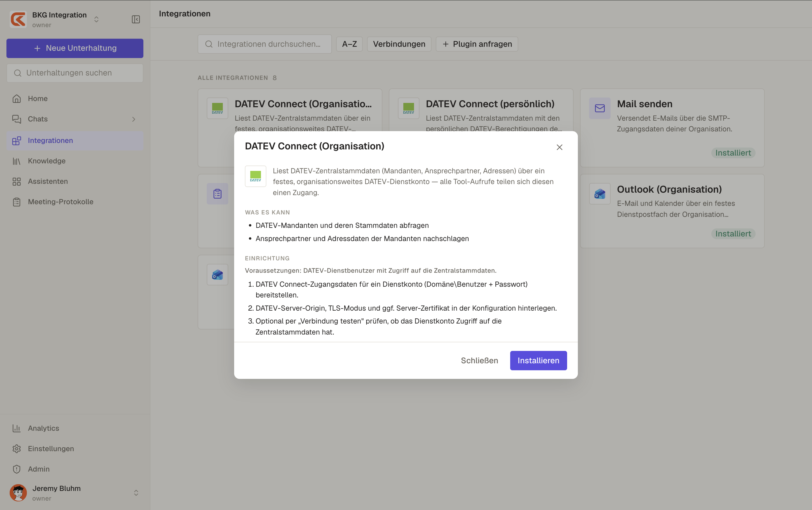Select Integrationen in the sidebar

(75, 141)
